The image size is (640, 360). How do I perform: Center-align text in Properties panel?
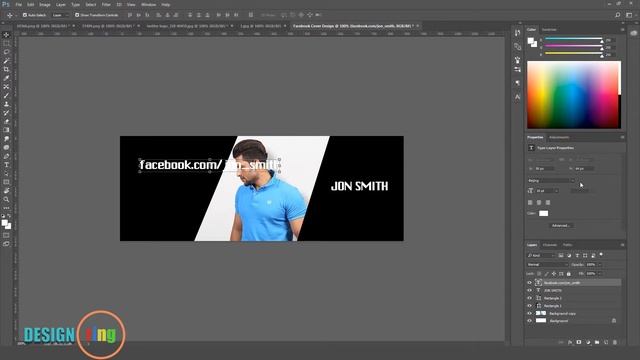tap(539, 202)
